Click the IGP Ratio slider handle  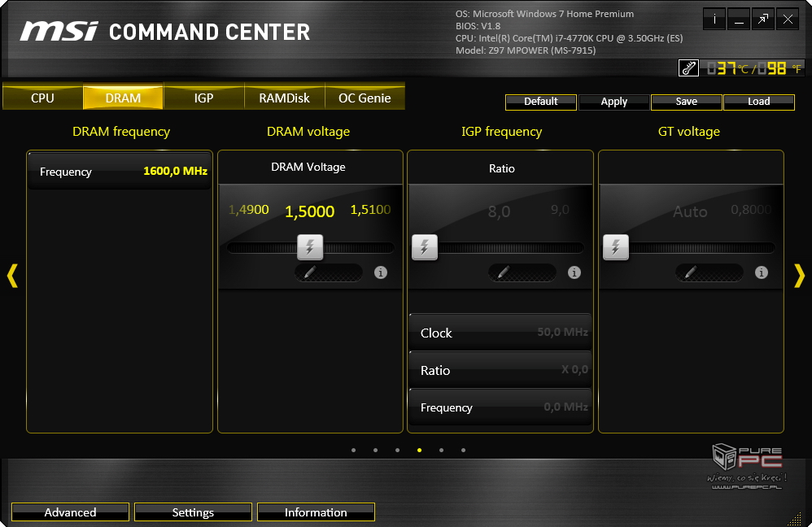(425, 247)
